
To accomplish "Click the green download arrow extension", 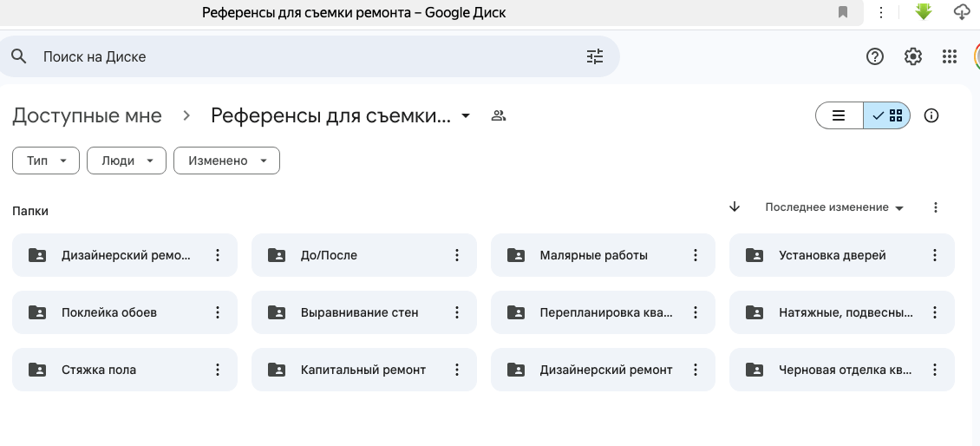I will point(923,11).
